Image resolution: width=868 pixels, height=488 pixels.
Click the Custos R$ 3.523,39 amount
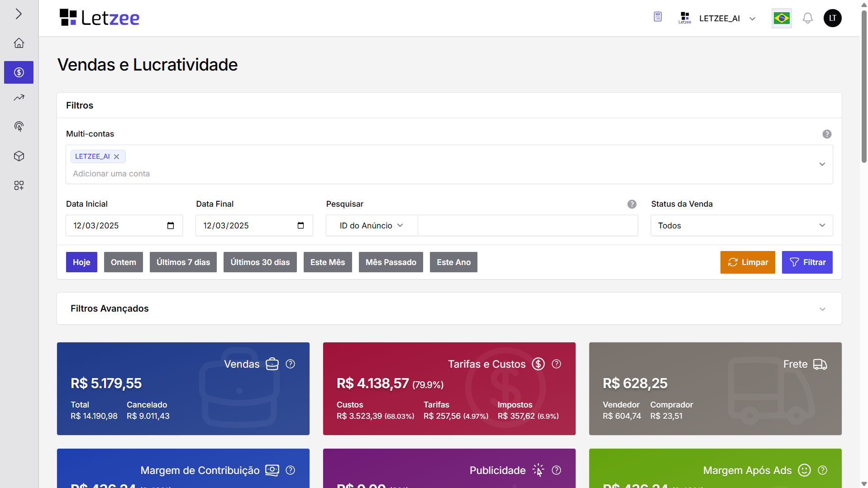click(x=359, y=416)
